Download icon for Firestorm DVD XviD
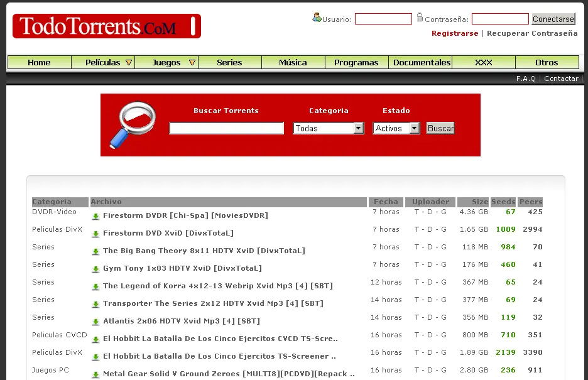Viewport: 588px width, 380px height. click(x=95, y=234)
